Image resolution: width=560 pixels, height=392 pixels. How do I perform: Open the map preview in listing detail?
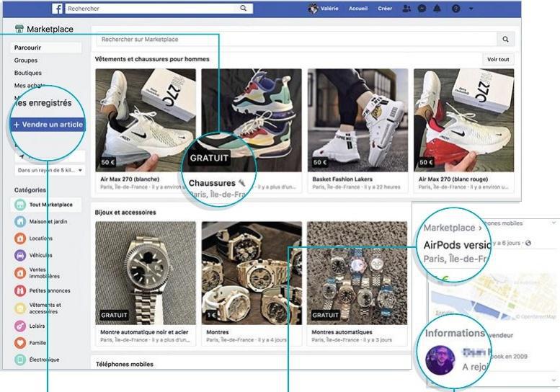(494, 297)
